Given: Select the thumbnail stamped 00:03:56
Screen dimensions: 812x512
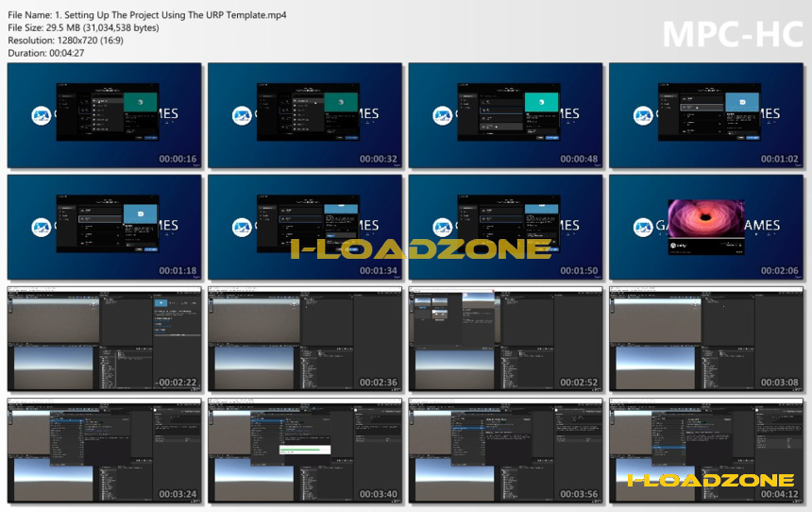Looking at the screenshot, I should pos(505,451).
